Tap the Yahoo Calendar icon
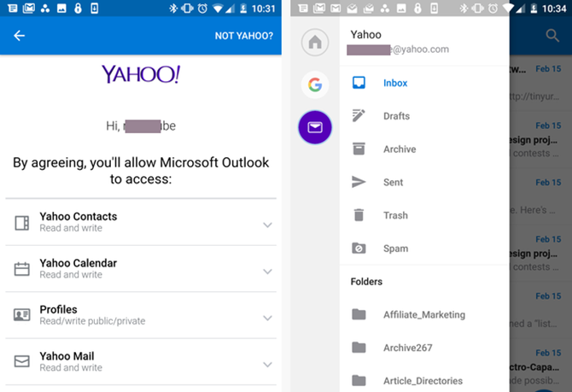Viewport: 572px width, 392px height. coord(22,269)
